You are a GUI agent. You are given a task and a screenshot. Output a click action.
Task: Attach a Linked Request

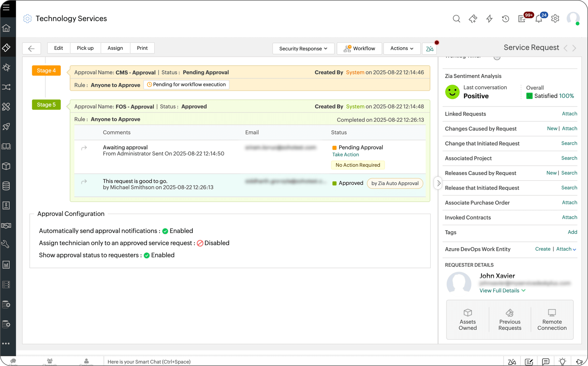click(x=569, y=114)
